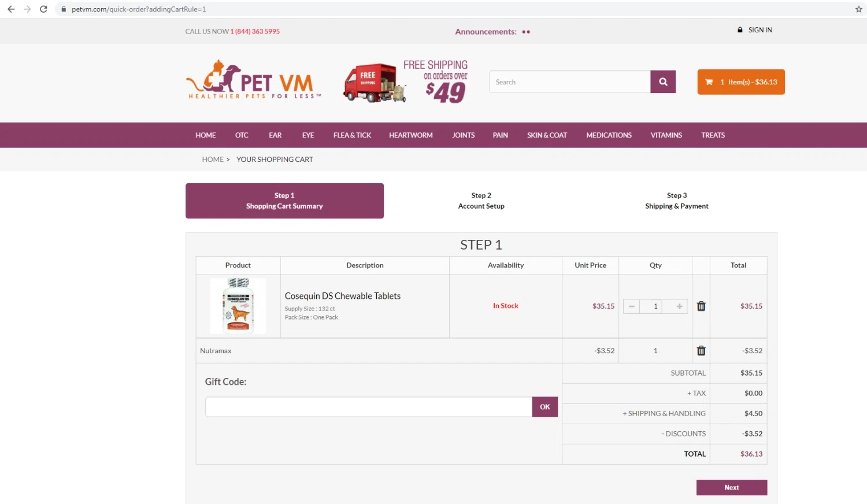Screen dimensions: 867x504
Task: Bookmark this page with star icon
Action: 858,9
